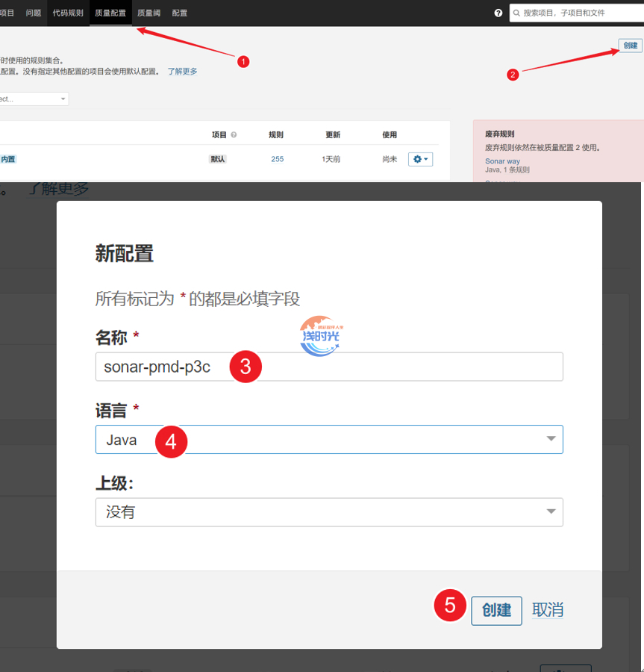The image size is (644, 672).
Task: Cancel the new profile dialog via 取消
Action: (x=547, y=610)
